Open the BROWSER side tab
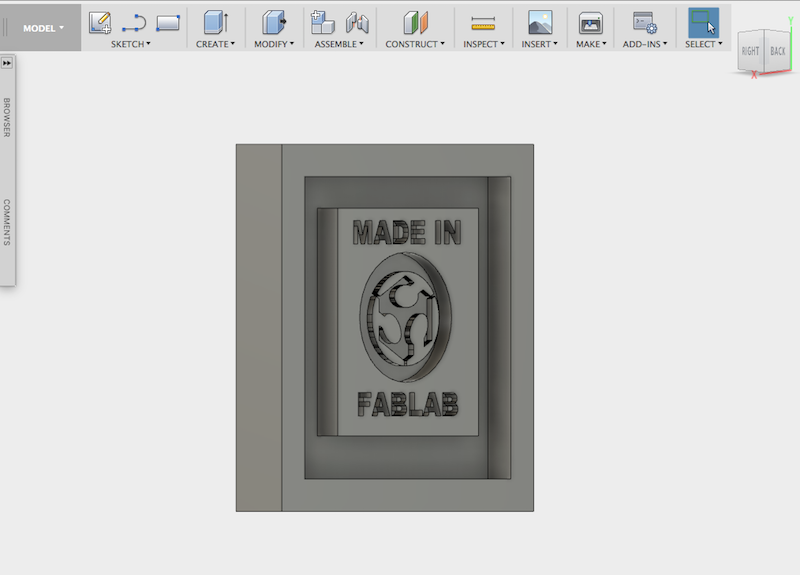800x575 pixels. click(x=7, y=117)
